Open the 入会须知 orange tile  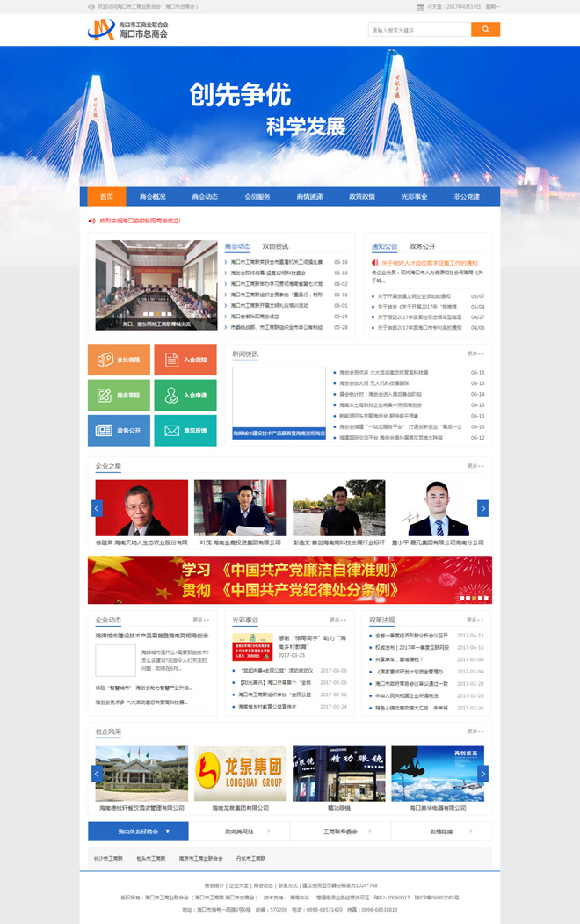pyautogui.click(x=185, y=360)
